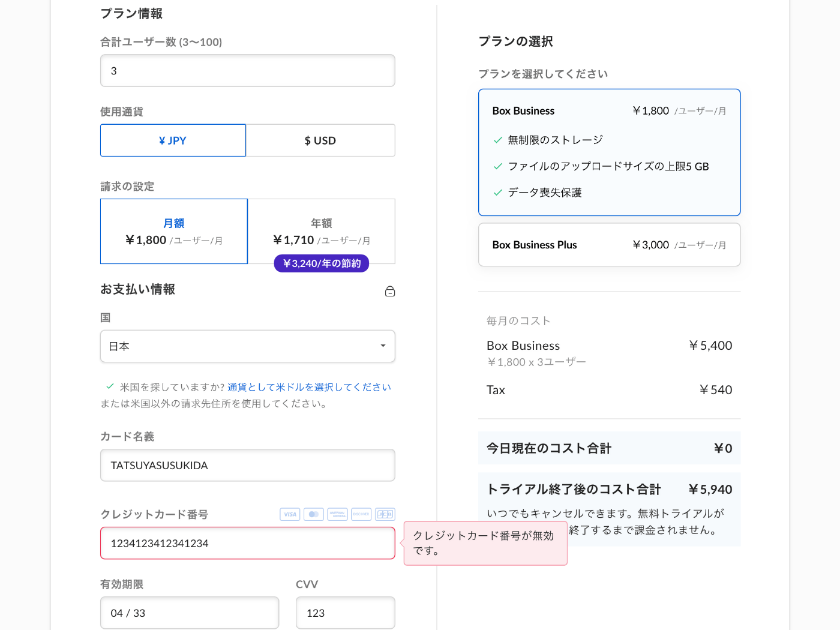Click ￥3,000 price on Box Business Plus
Image resolution: width=840 pixels, height=630 pixels.
point(651,245)
